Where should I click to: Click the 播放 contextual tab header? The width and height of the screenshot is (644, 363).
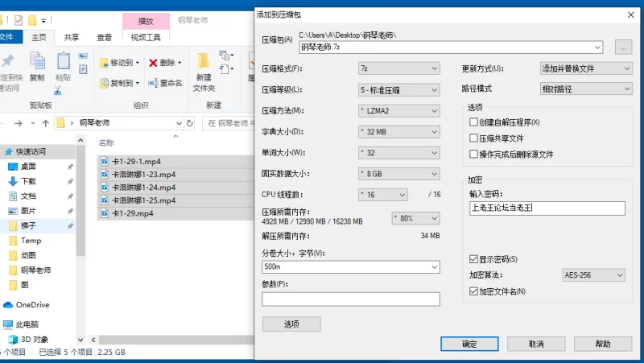pos(146,21)
